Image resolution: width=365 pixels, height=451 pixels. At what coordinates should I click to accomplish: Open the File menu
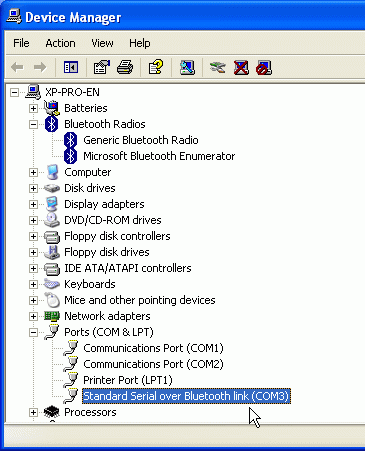[21, 43]
